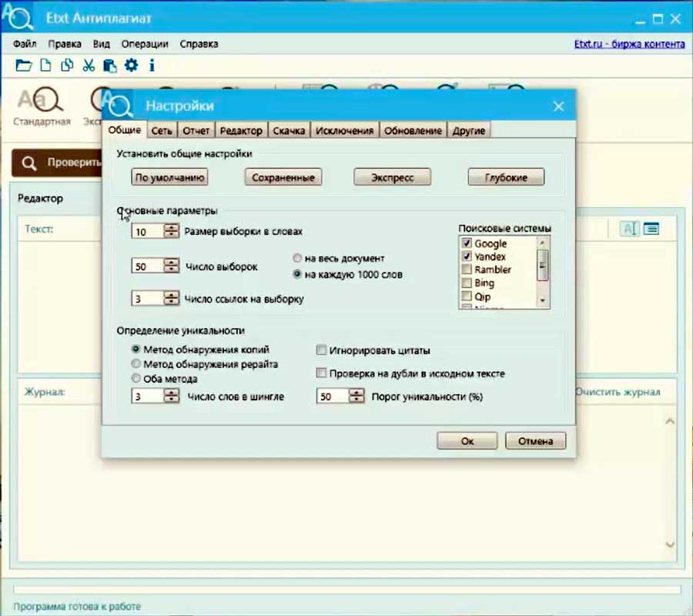Open the Правка menu
This screenshot has height=616, width=693.
[65, 44]
